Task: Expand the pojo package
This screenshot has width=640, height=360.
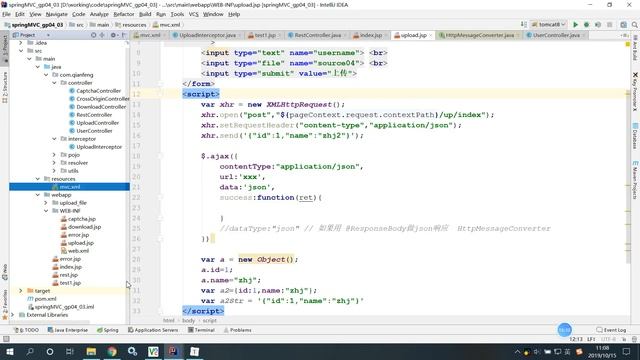Action: (54, 155)
